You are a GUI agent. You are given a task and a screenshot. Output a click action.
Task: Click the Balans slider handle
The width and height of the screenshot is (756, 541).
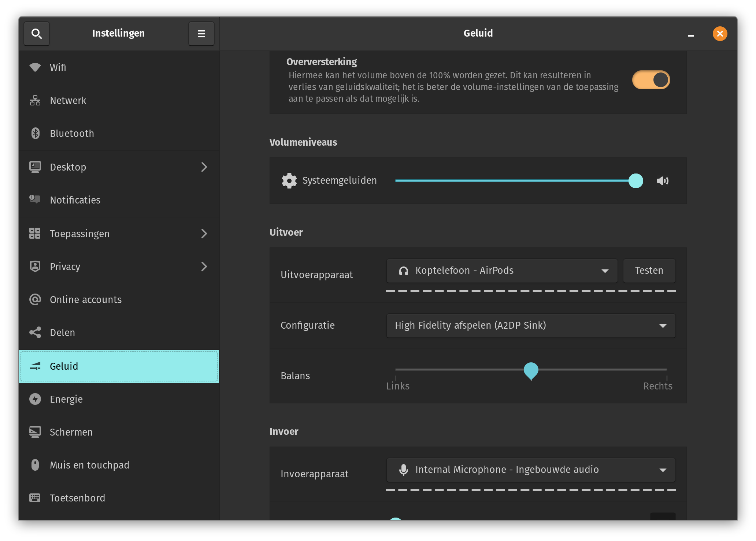click(531, 370)
